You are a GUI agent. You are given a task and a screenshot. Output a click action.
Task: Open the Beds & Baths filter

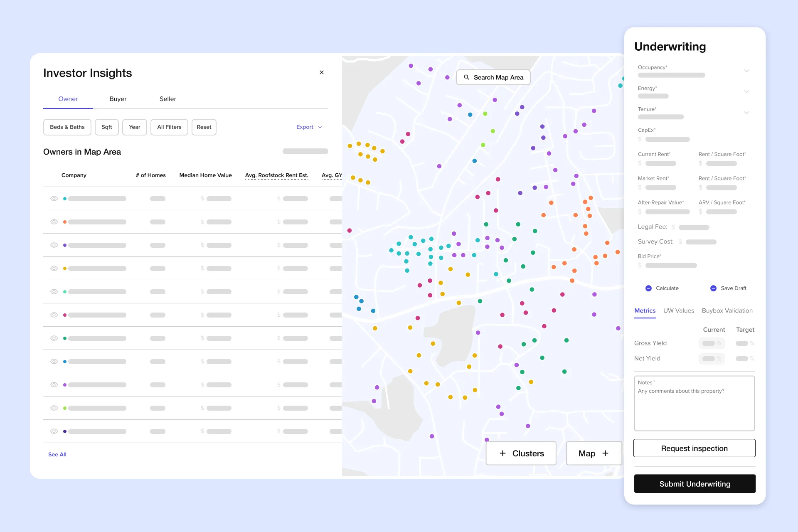click(x=67, y=127)
